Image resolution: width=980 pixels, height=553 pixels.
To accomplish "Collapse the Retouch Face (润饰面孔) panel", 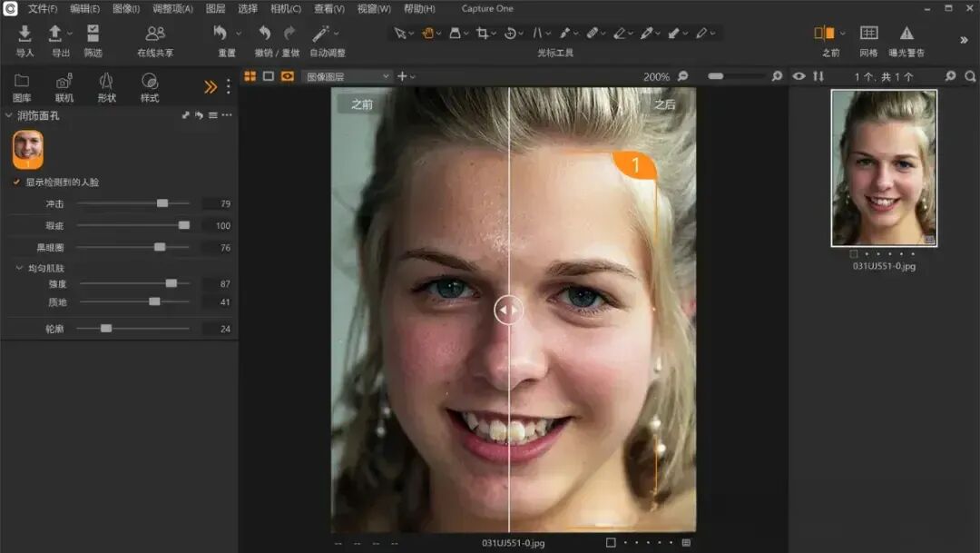I will tap(9, 115).
